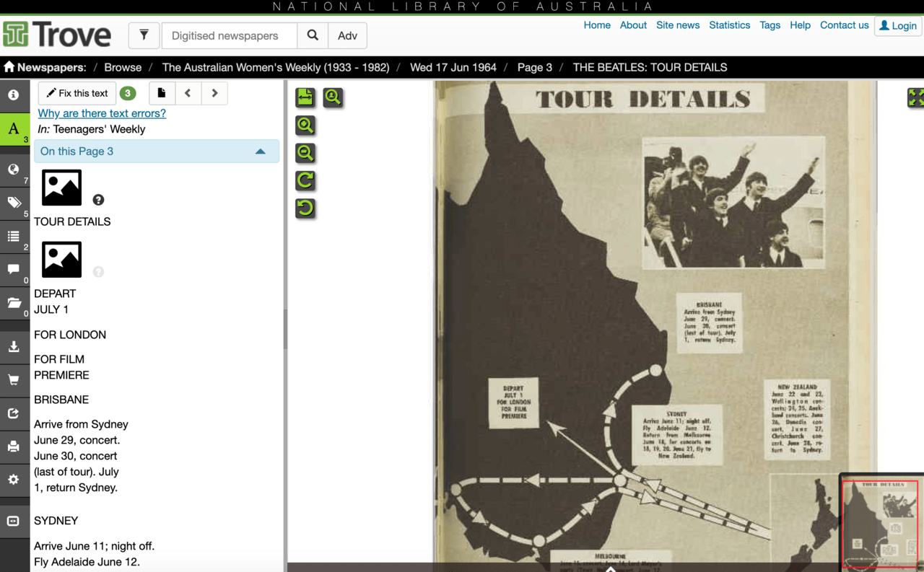Open the globe sidebar icon
This screenshot has height=572, width=924.
(x=14, y=170)
